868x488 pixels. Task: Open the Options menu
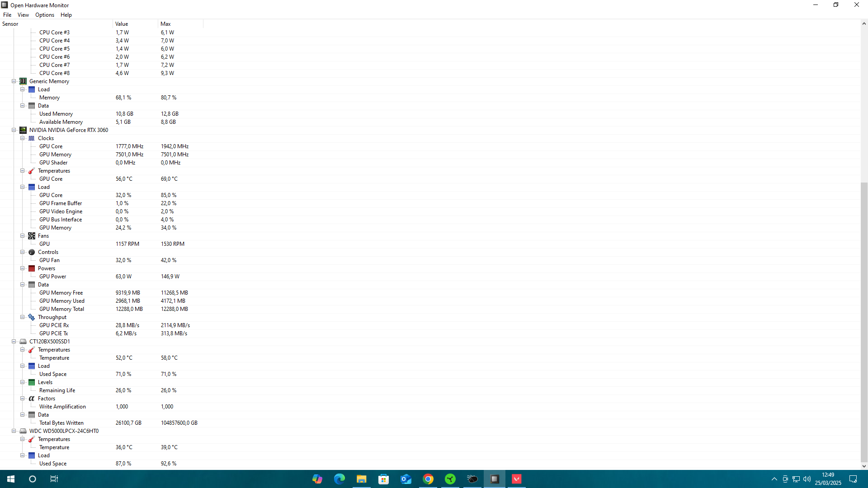click(x=45, y=15)
